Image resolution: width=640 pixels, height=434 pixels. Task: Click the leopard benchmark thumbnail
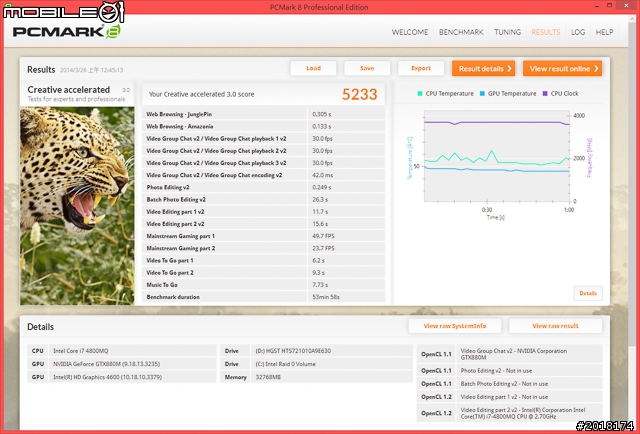tap(77, 206)
